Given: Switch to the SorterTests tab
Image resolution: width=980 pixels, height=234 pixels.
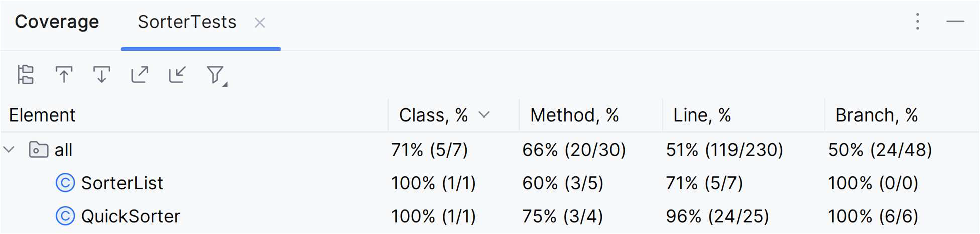Looking at the screenshot, I should point(187,22).
